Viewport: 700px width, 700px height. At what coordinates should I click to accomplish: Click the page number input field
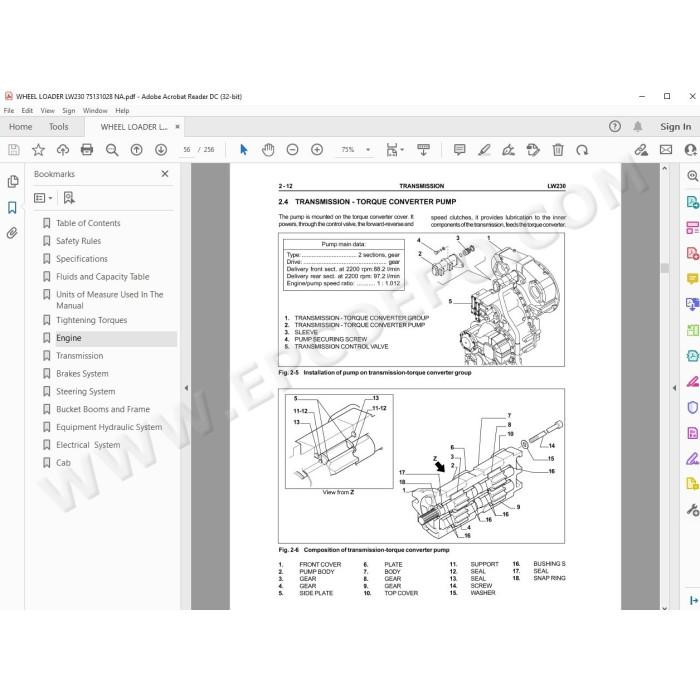187,150
